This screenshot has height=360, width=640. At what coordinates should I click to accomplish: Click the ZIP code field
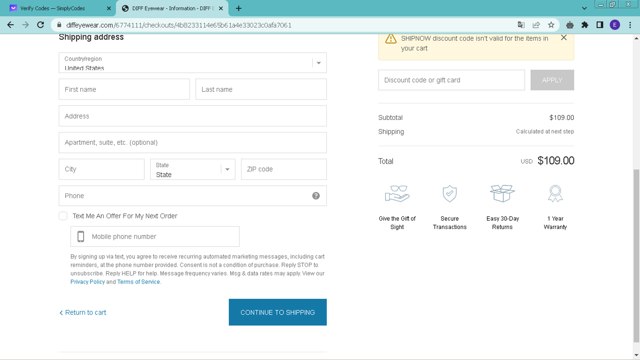(x=284, y=169)
